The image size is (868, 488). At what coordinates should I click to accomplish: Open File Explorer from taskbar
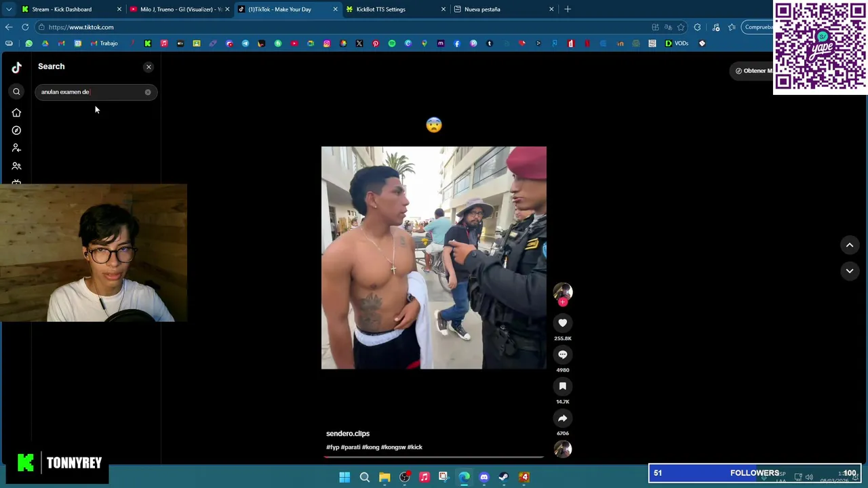pyautogui.click(x=384, y=477)
